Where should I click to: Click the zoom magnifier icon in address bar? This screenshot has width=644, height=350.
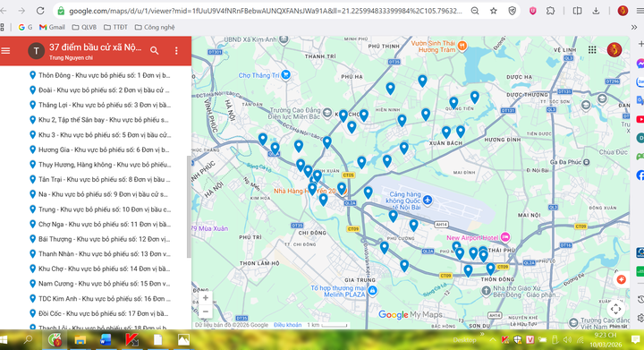pyautogui.click(x=475, y=11)
